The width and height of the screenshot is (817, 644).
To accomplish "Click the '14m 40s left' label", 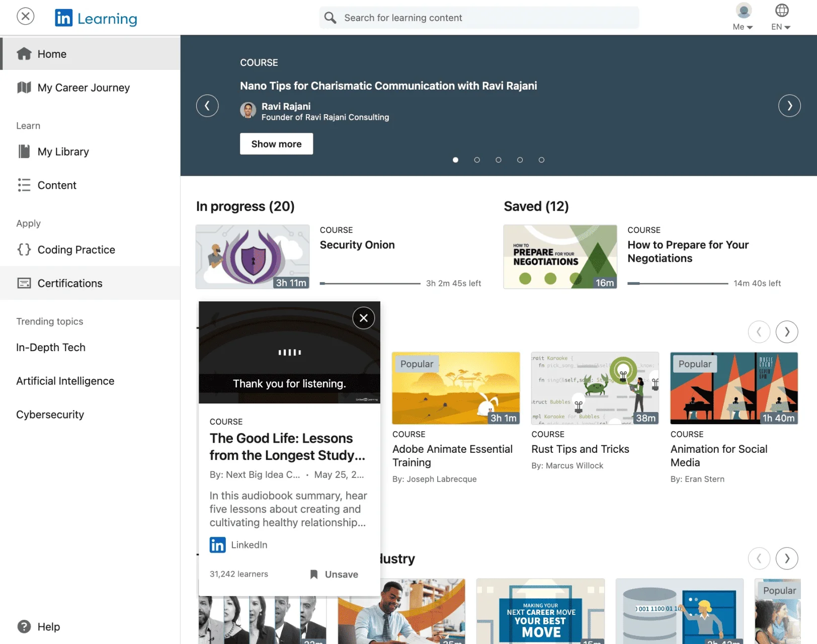I will coord(757,283).
